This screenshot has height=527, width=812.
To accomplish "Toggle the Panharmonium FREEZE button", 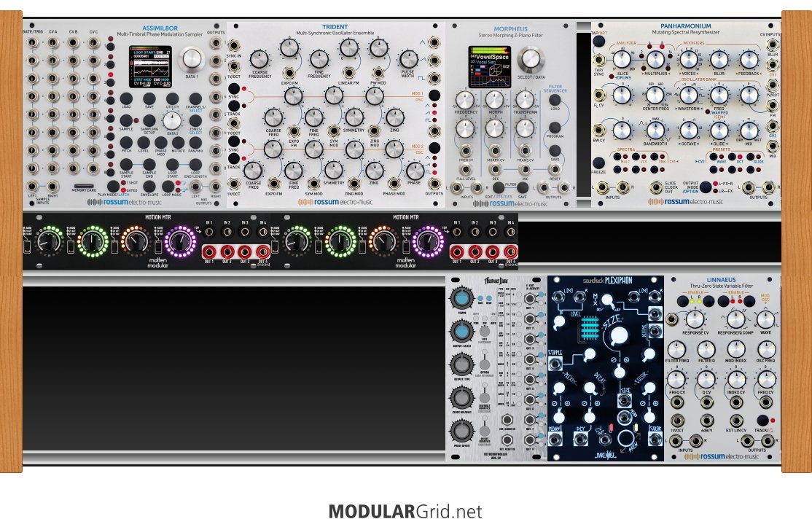I will pos(598,163).
